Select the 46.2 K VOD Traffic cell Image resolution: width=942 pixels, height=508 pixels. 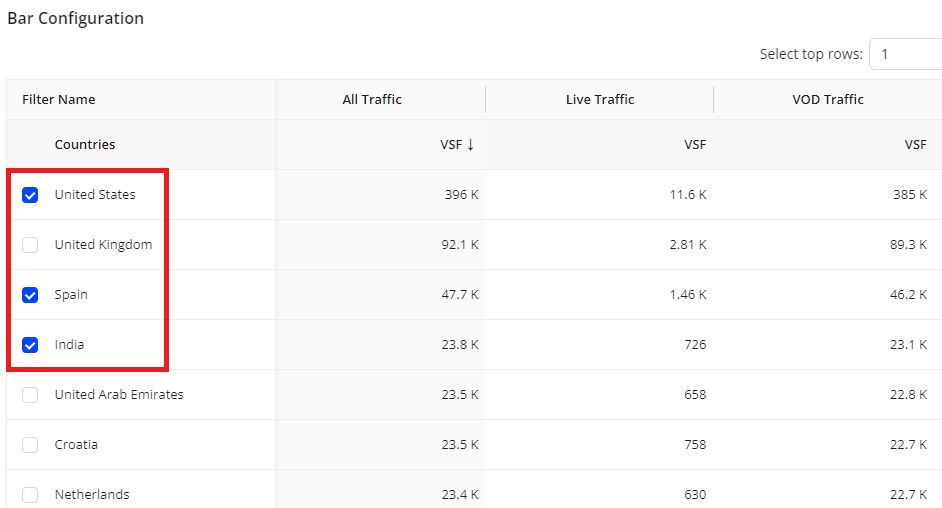(909, 295)
